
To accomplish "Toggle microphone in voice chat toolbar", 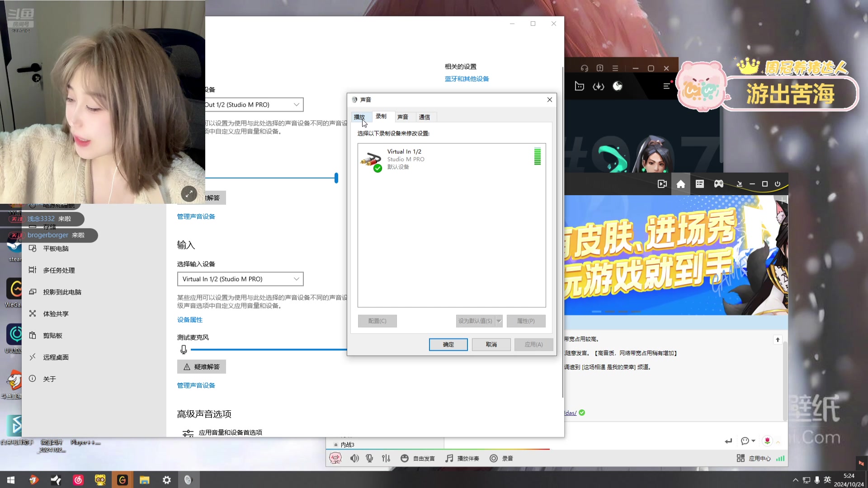I will click(370, 458).
